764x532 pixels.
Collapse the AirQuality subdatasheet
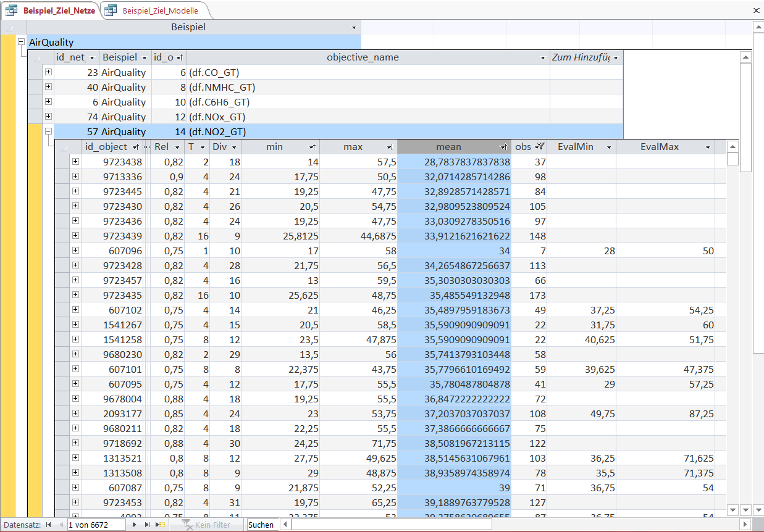tap(22, 42)
